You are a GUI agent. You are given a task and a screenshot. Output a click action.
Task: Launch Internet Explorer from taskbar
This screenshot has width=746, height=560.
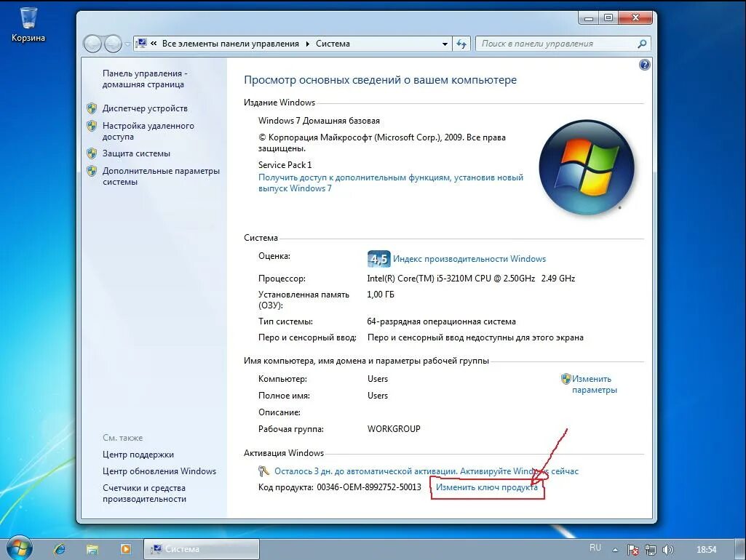(60, 549)
